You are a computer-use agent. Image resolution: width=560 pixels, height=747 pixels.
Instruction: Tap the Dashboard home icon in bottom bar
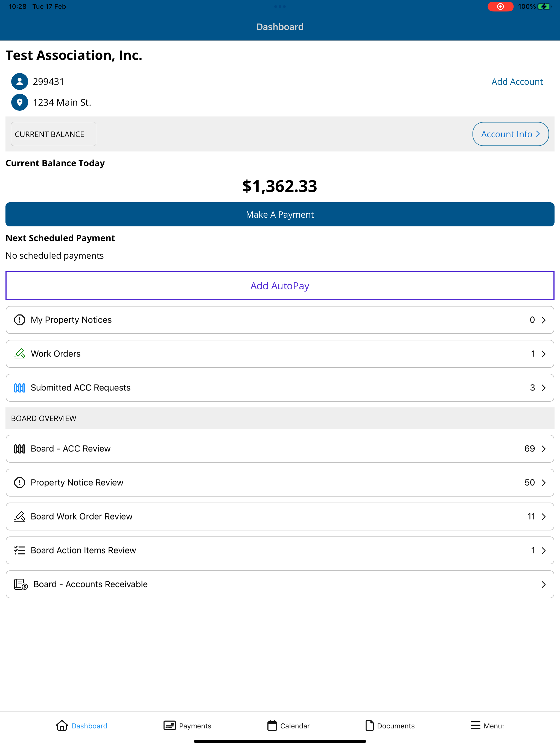tap(62, 725)
